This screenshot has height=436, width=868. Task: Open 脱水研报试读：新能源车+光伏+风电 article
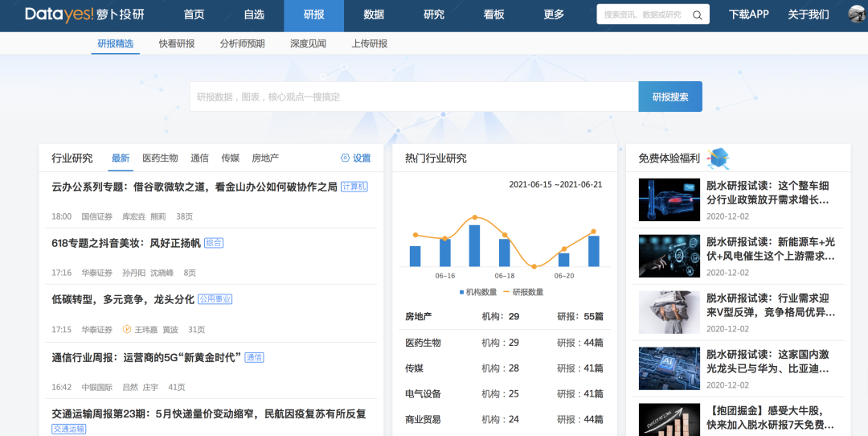[x=771, y=249]
